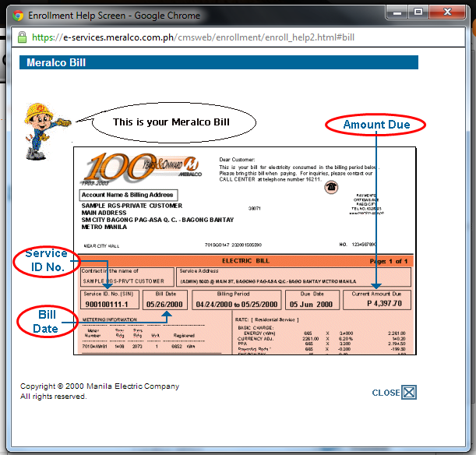Screen dimensions: 476x455
Task: Click Service ID value '900100111-1'
Action: (107, 304)
